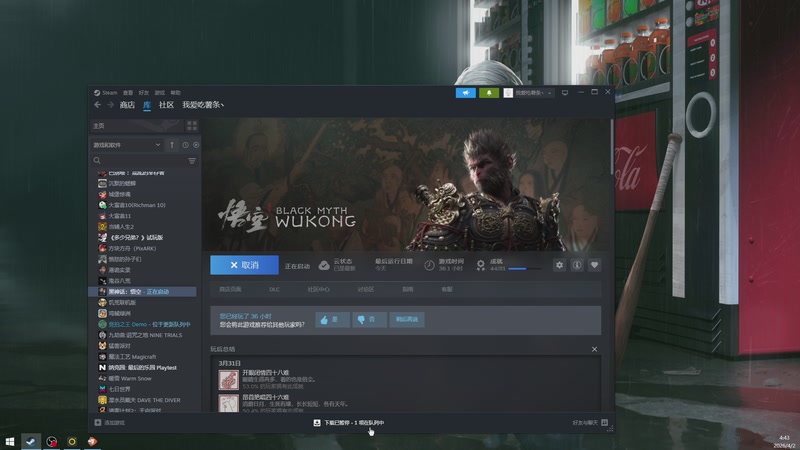Screen dimensions: 800x450
Task: Click the green notifications bell button
Action: [x=489, y=93]
